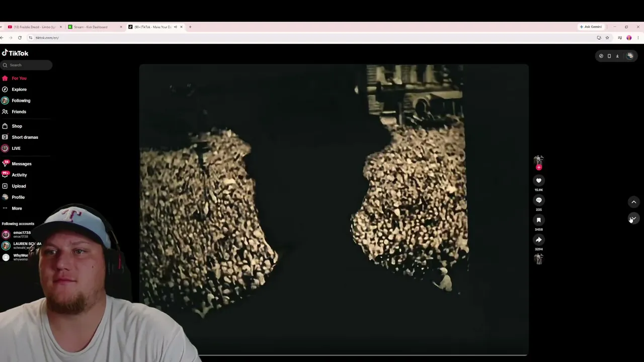
Task: Go to the previous video
Action: click(634, 202)
